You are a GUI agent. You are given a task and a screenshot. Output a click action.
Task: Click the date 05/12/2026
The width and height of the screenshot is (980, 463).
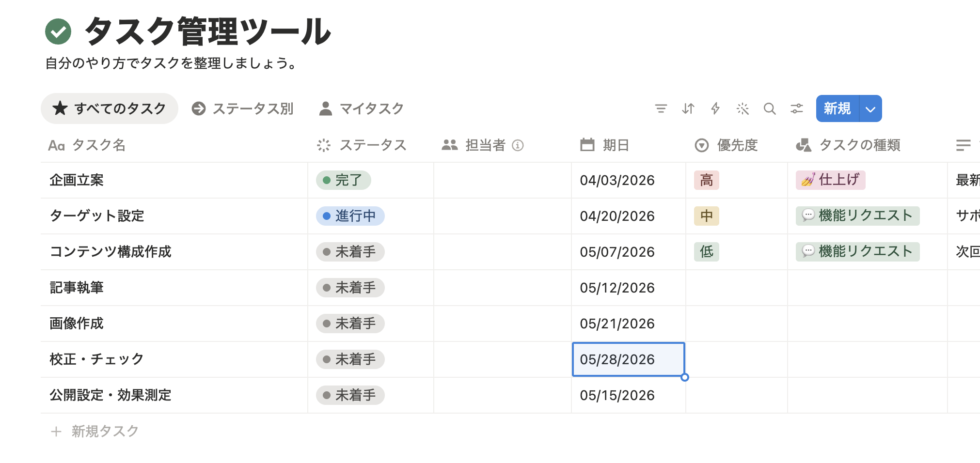[x=617, y=288]
